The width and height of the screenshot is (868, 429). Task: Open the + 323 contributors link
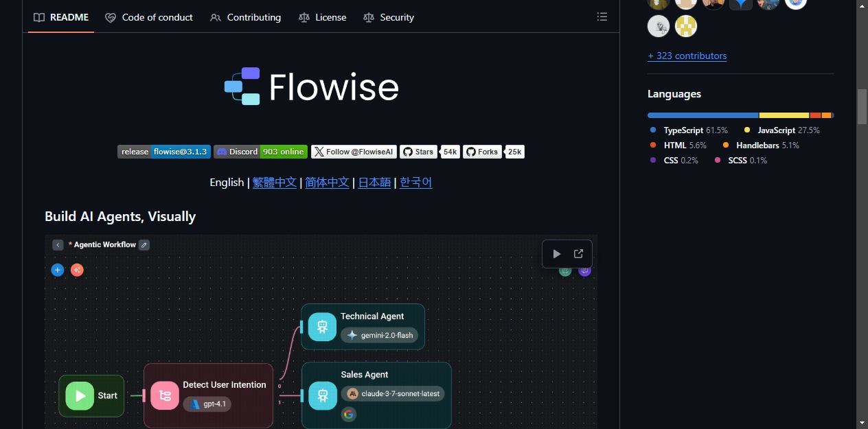(x=687, y=56)
